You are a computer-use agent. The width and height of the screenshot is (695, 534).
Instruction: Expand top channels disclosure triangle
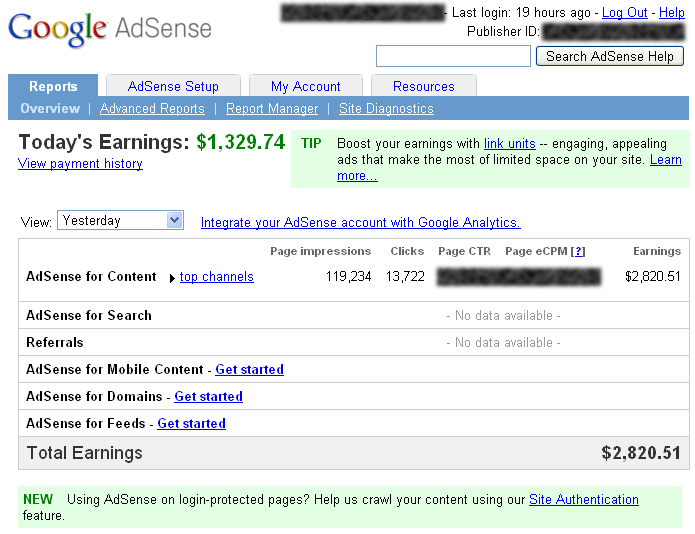click(x=172, y=278)
